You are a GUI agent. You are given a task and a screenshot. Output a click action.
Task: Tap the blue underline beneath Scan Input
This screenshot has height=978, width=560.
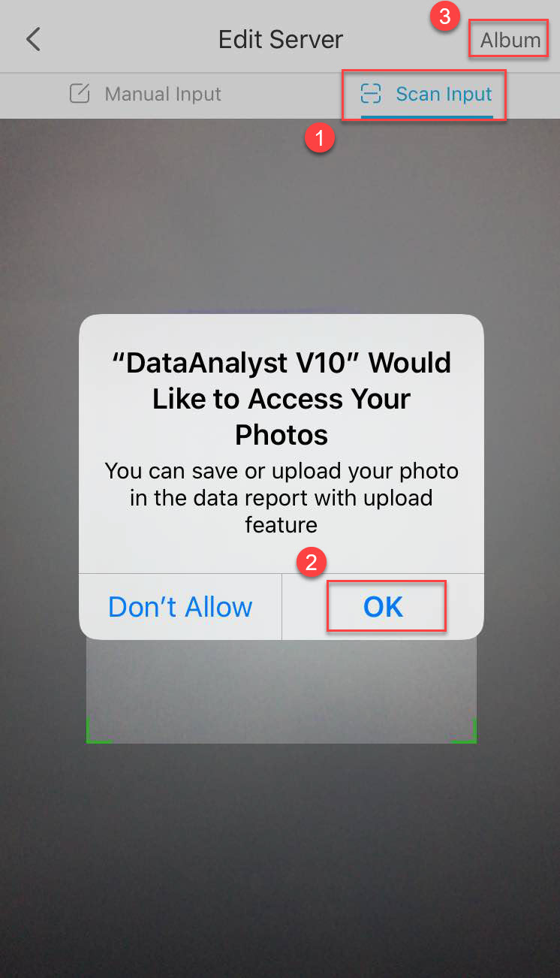click(x=426, y=117)
